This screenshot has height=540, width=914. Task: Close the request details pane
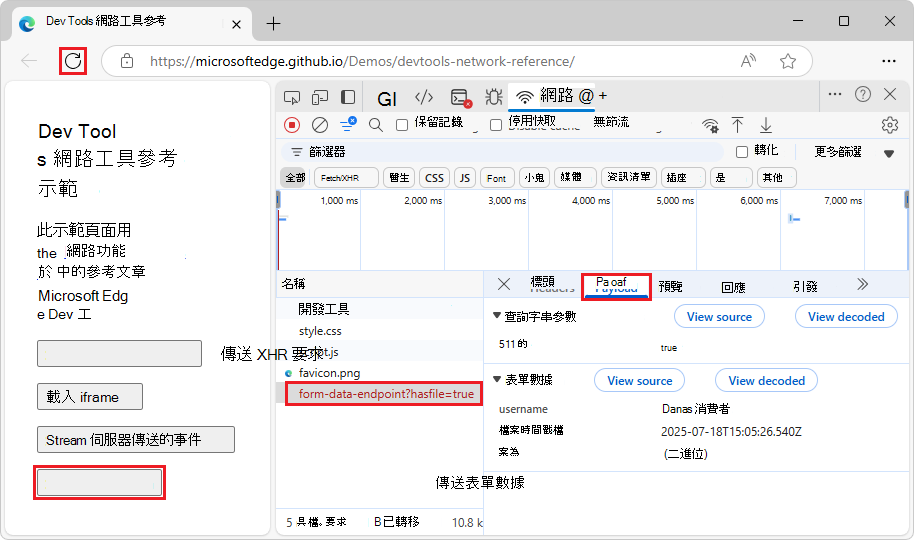504,284
